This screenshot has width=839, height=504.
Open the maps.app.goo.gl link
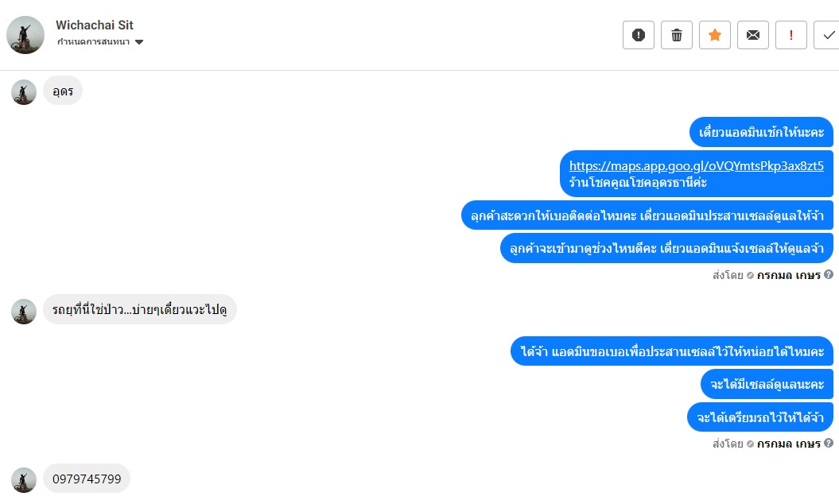[x=696, y=166]
